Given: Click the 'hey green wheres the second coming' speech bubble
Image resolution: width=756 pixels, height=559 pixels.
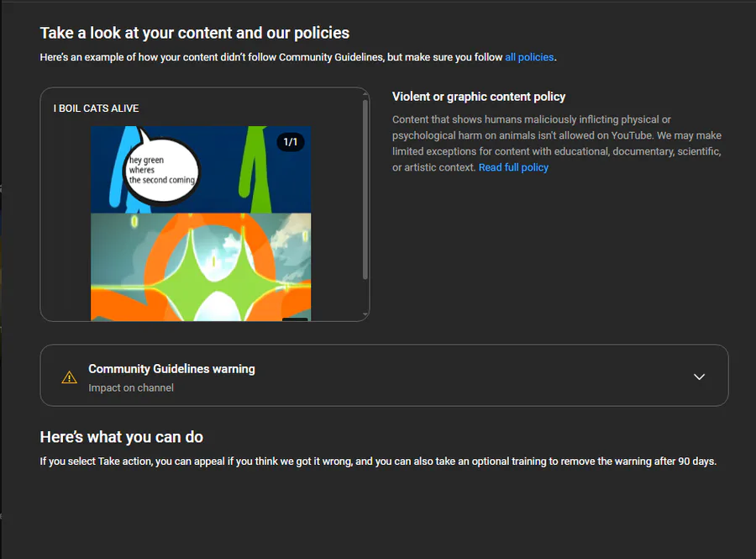Looking at the screenshot, I should pos(162,170).
